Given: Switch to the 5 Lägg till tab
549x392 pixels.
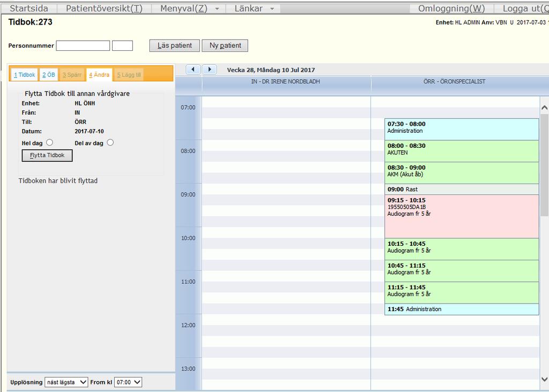Looking at the screenshot, I should coord(129,75).
